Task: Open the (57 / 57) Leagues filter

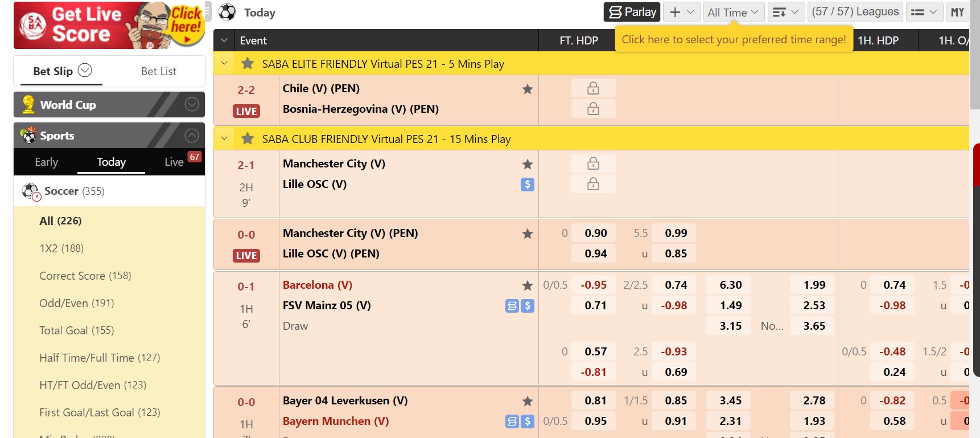Action: coord(855,12)
